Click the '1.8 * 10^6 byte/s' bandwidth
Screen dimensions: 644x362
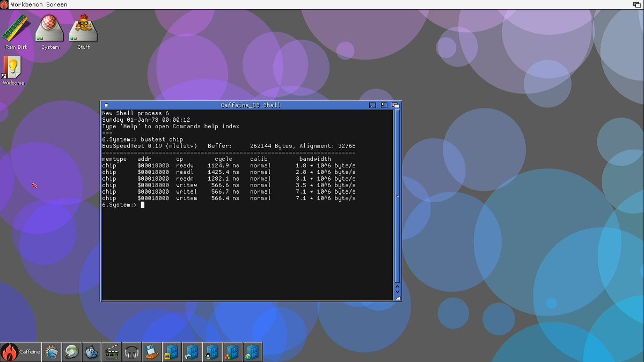(x=326, y=166)
